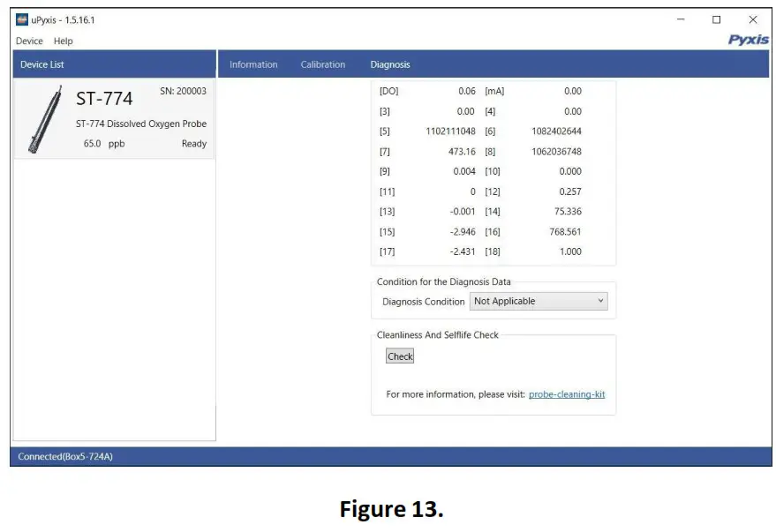Click value 768.561 in row [16]
Image resolution: width=776 pixels, height=532 pixels.
565,231
